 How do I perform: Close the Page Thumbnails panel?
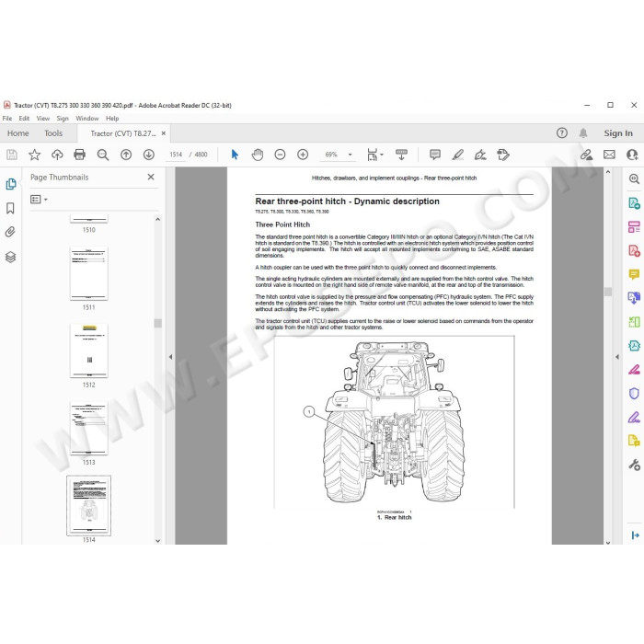151,177
